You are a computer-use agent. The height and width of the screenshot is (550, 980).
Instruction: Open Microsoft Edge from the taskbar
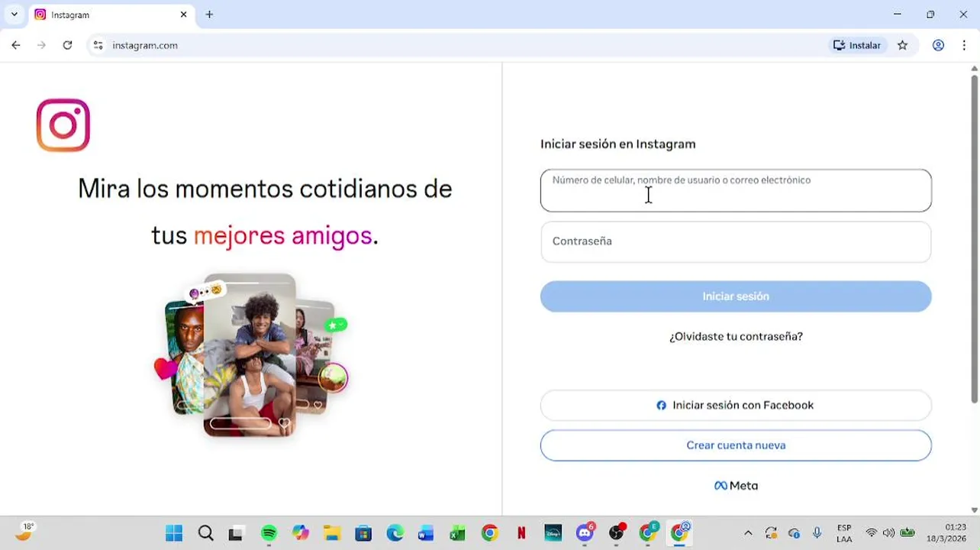click(x=395, y=533)
